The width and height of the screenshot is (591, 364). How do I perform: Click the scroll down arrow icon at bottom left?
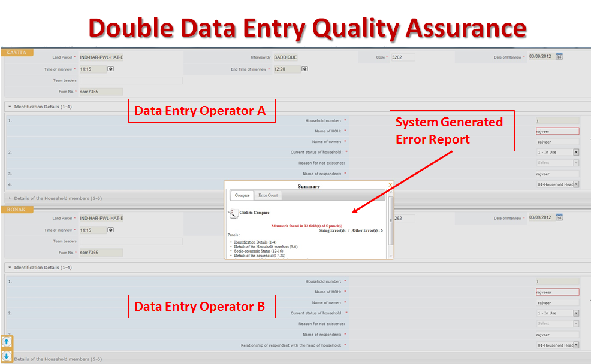(6, 356)
